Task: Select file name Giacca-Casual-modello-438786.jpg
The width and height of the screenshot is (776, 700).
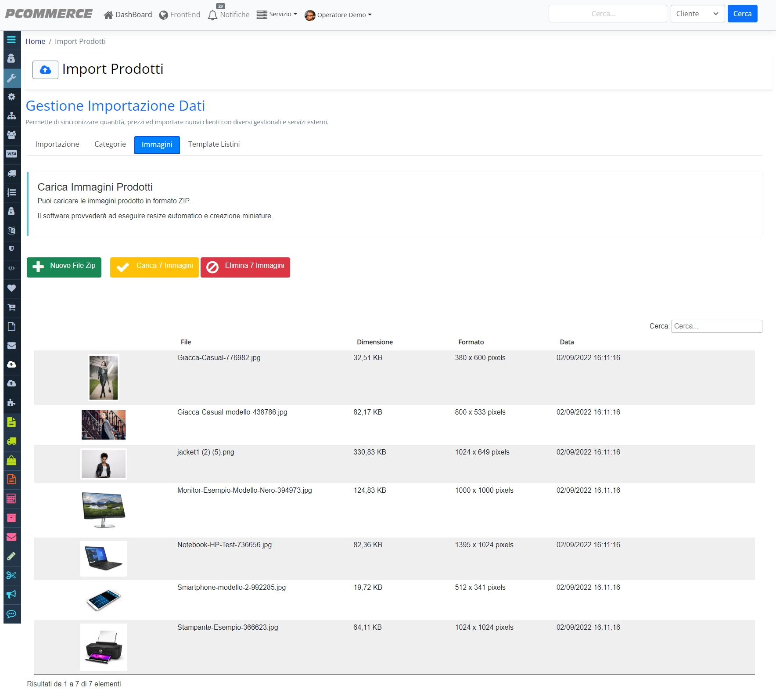Action: [232, 412]
